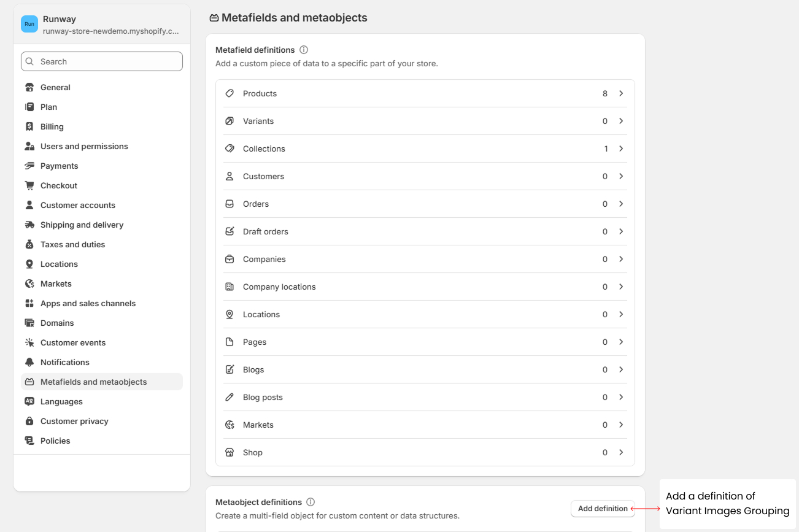Image resolution: width=799 pixels, height=532 pixels.
Task: Select the Checkout settings item
Action: click(x=59, y=185)
